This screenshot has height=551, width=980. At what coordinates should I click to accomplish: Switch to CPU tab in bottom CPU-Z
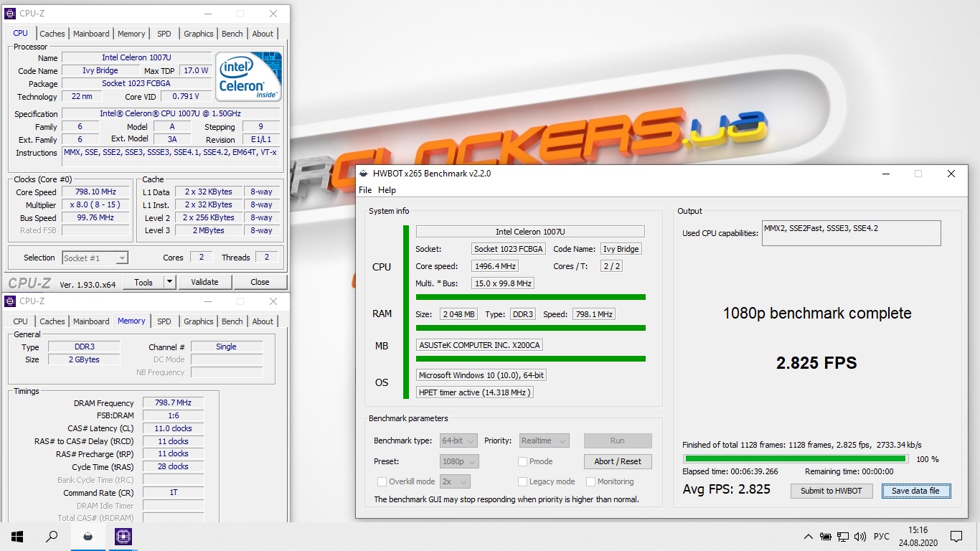pos(21,321)
